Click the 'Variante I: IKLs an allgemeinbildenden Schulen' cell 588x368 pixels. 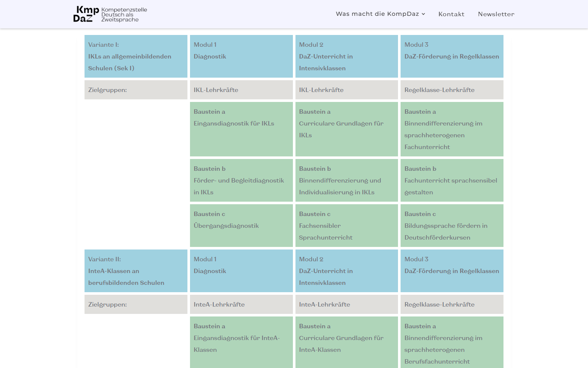click(136, 56)
